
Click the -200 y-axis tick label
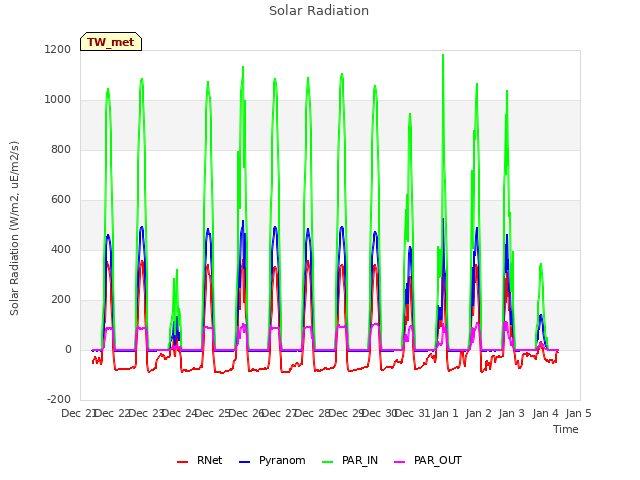[x=59, y=399]
